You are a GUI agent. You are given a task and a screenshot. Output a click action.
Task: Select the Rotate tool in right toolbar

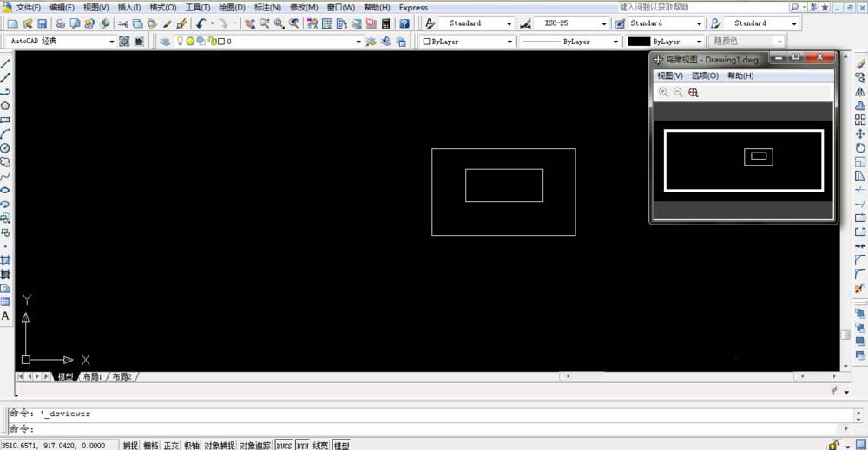pos(860,147)
